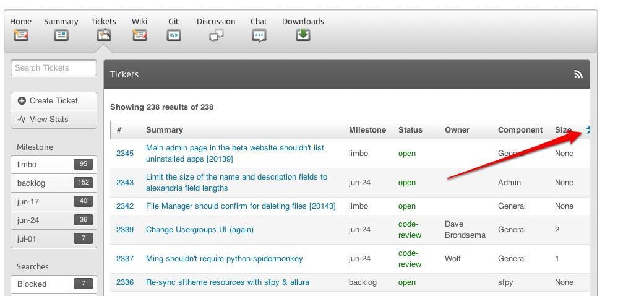Screen dimensions: 644x296
Task: Open the Wiki icon
Action: click(140, 35)
